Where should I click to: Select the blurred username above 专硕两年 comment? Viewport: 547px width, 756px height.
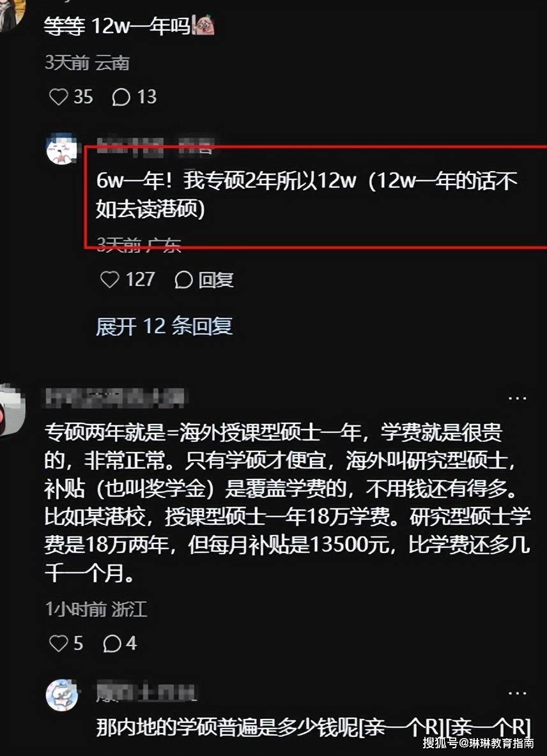pyautogui.click(x=115, y=398)
